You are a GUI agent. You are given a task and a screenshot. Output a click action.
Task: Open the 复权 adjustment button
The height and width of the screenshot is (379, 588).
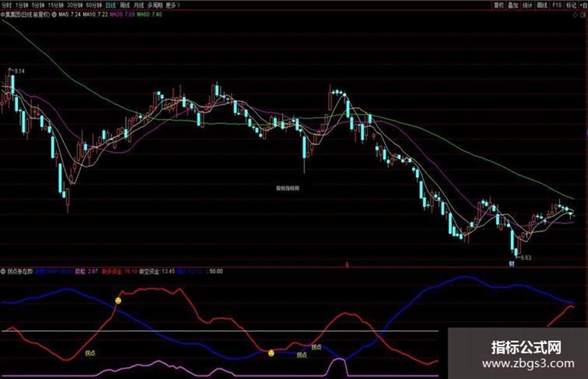coord(498,5)
